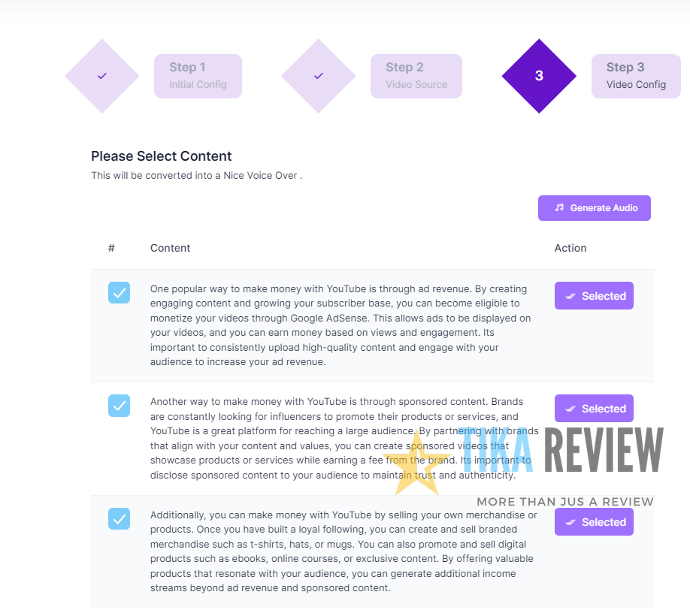Deselect via the first row Selected button

point(594,295)
